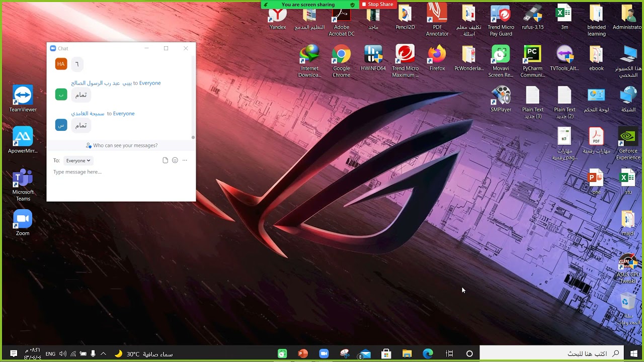Select the 'stu' Excel file icon
This screenshot has width=644, height=362.
[x=628, y=182]
